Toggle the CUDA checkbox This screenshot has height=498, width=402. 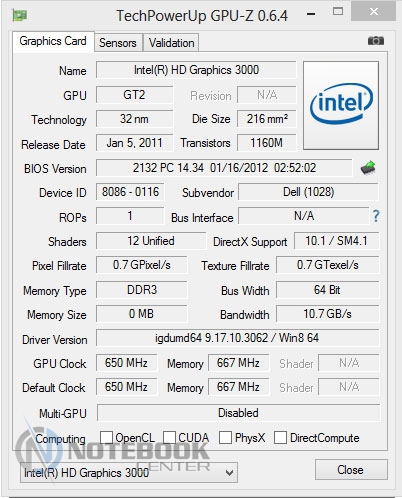click(x=169, y=437)
